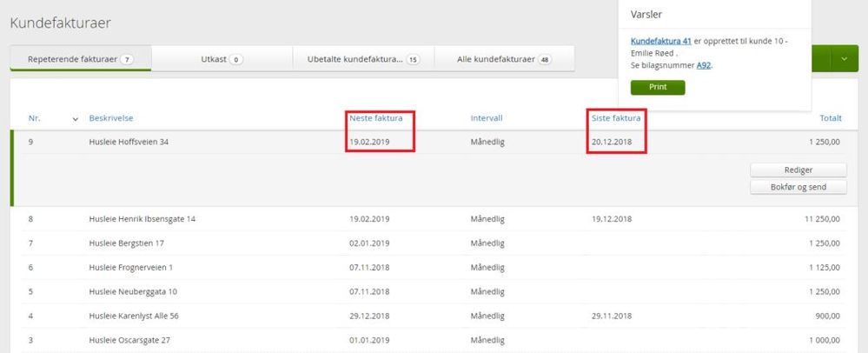This screenshot has height=353, width=868.
Task: Click total amount 1 125,00
Action: point(825,268)
